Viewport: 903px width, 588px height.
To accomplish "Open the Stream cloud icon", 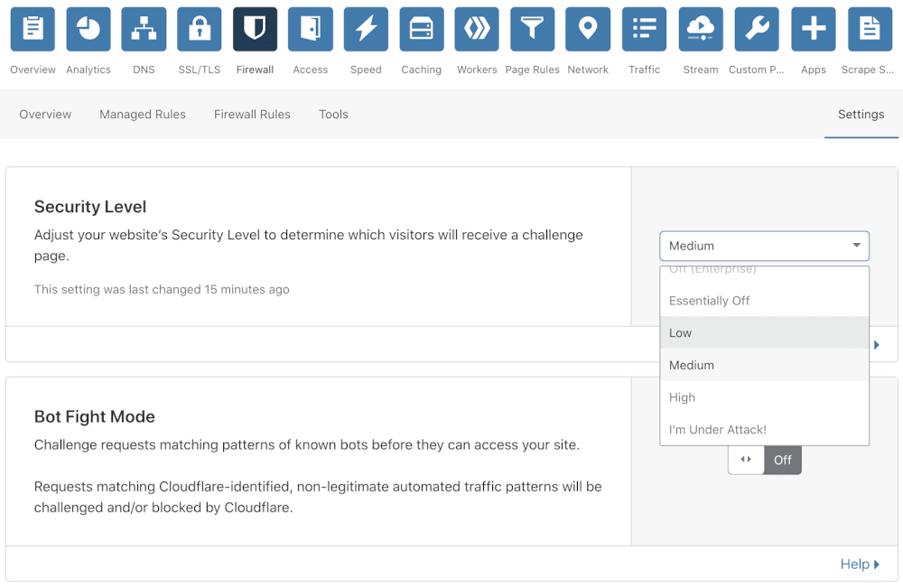I will (x=701, y=30).
